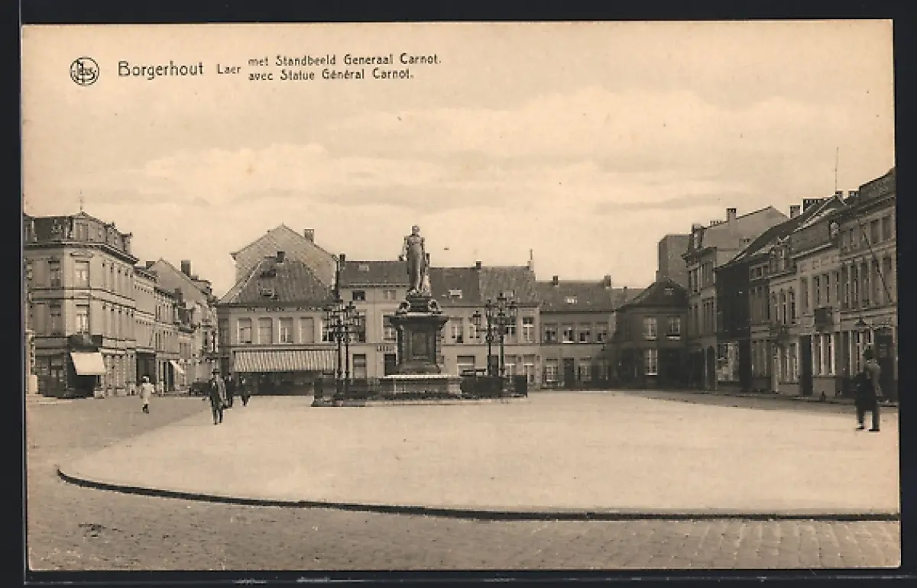Click the low fence around the monument base
The width and height of the screenshot is (917, 588).
coord(489,386)
